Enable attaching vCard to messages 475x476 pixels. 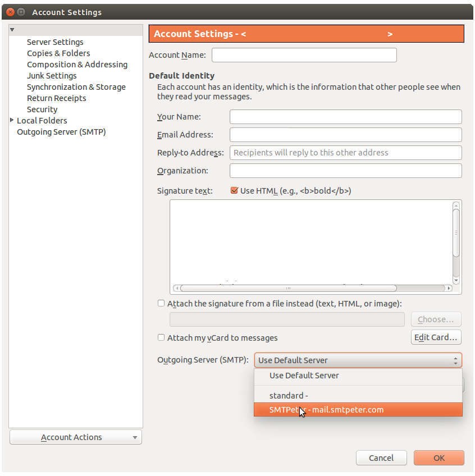click(x=161, y=337)
